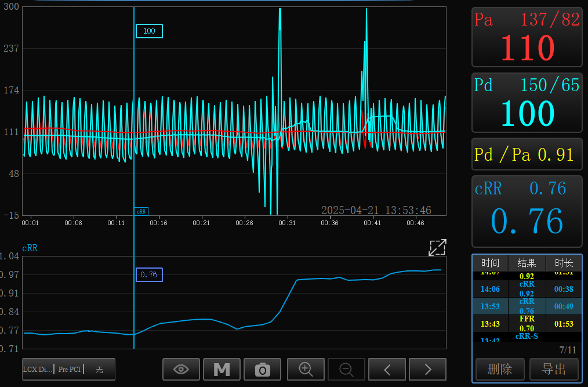Open the LCX Di... vessel selector
Image resolution: width=588 pixels, height=387 pixels.
(38, 370)
